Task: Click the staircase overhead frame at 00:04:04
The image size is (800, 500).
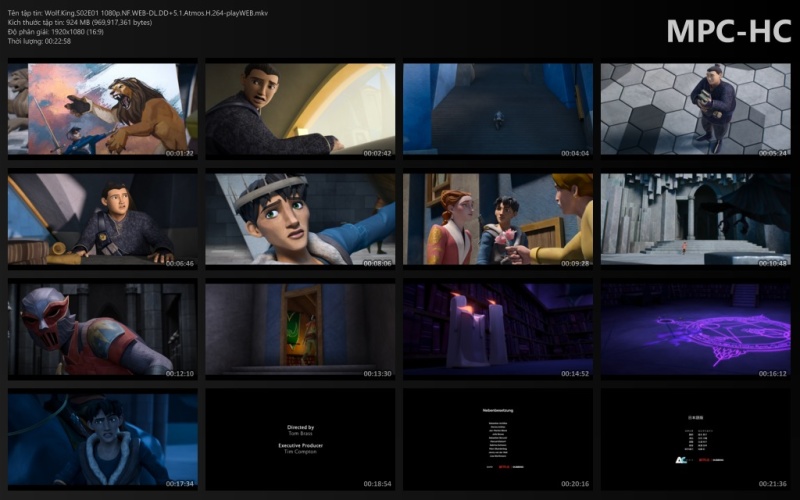Action: (x=498, y=109)
